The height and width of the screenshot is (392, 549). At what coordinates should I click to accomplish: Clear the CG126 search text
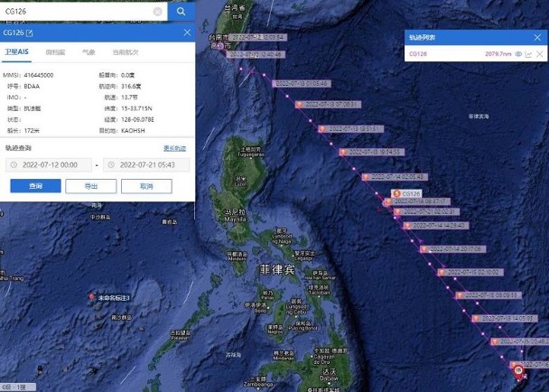tap(158, 12)
